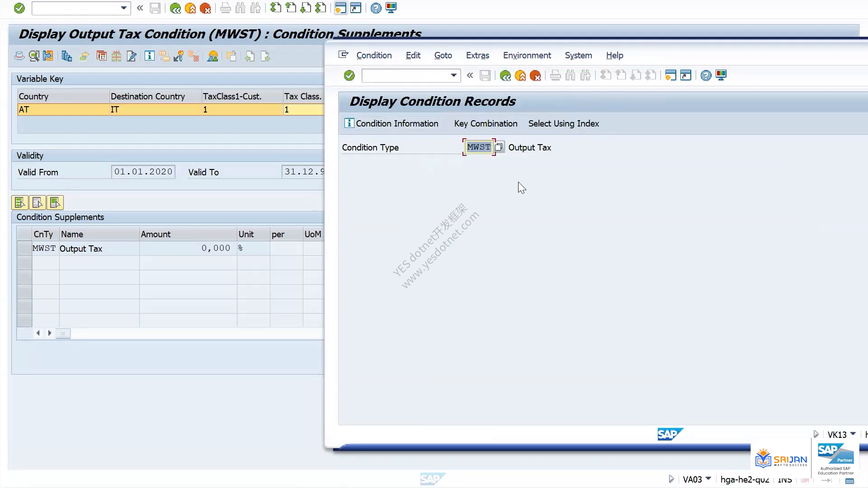The image size is (868, 488).
Task: Open the command field dropdown in front window
Action: point(453,75)
